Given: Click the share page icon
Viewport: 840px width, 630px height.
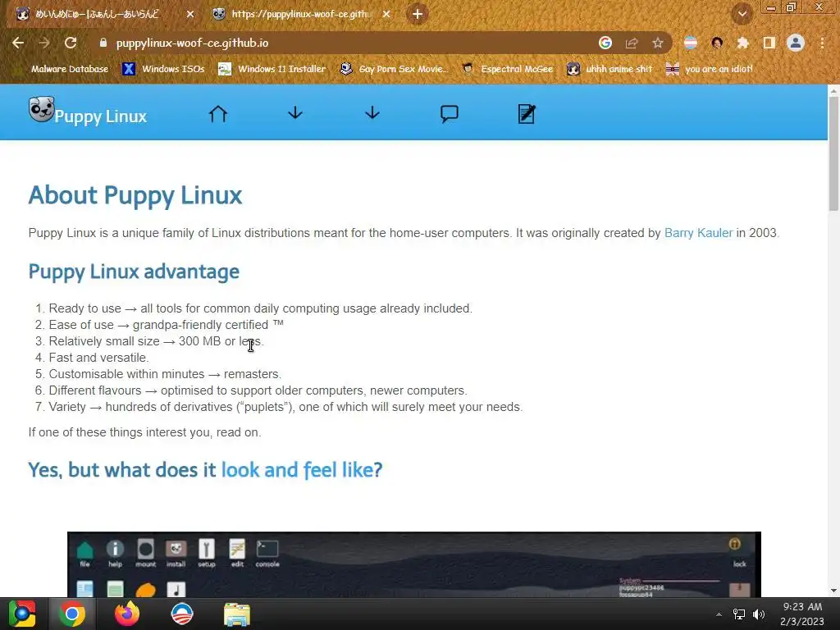Looking at the screenshot, I should 632,43.
